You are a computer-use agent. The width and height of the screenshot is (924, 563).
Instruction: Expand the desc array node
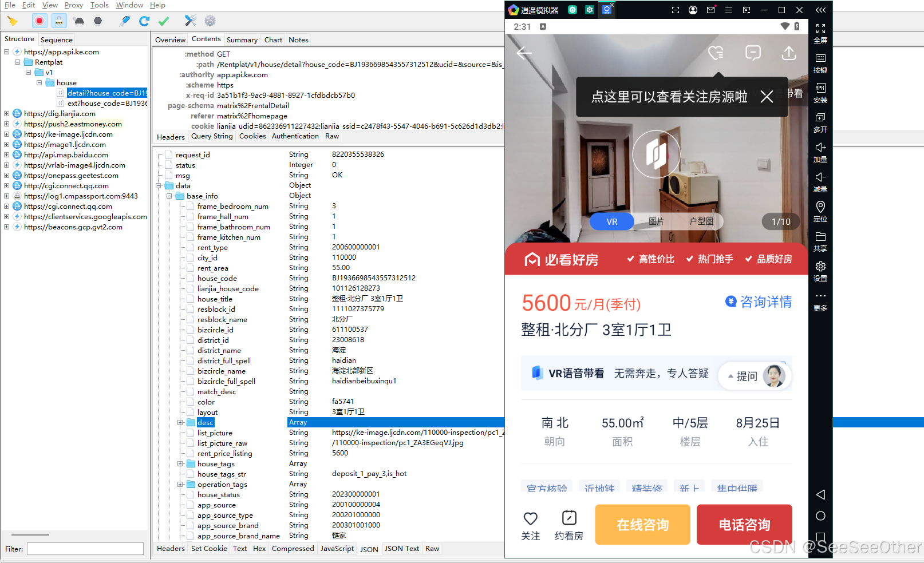(180, 422)
